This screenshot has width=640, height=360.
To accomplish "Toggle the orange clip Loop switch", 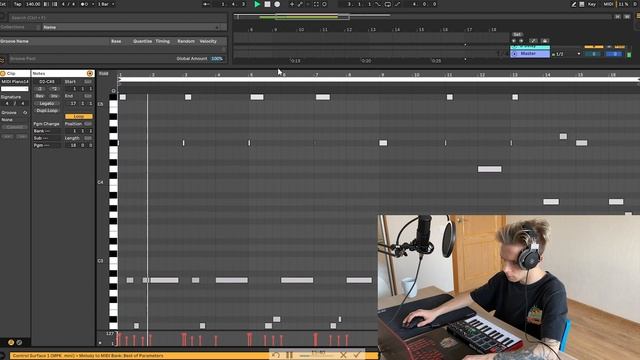I will [x=79, y=116].
